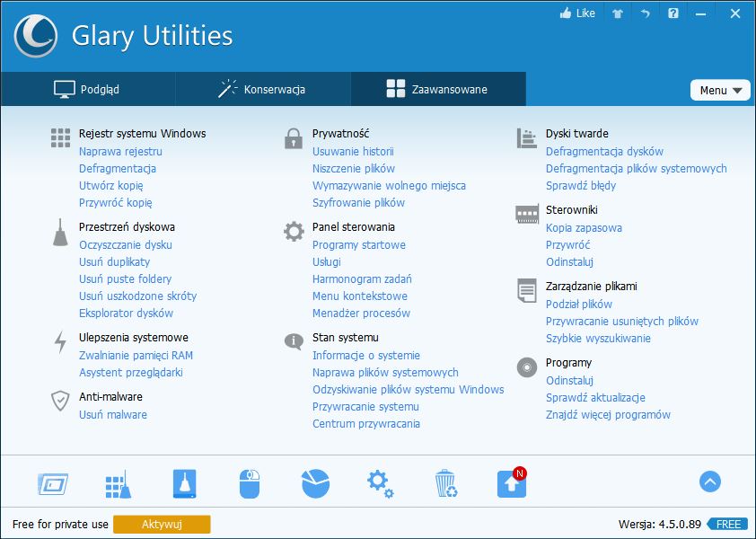Click the double gears icon in bottom toolbar
The width and height of the screenshot is (756, 539).
click(381, 484)
